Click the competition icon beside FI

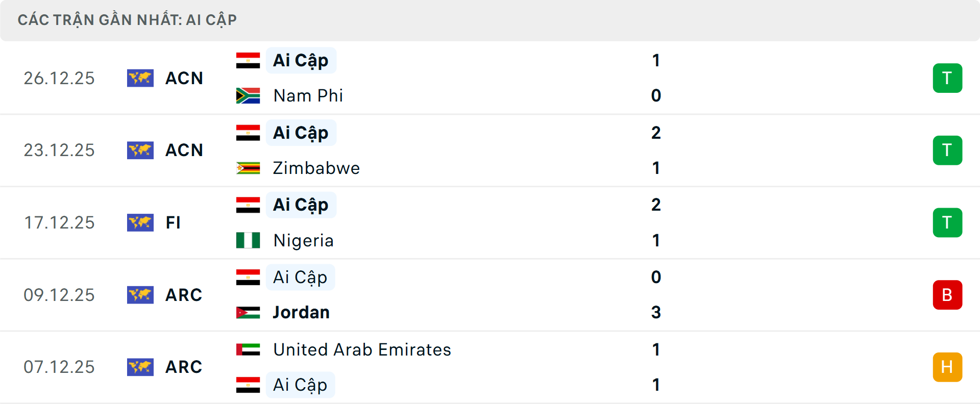tap(140, 222)
